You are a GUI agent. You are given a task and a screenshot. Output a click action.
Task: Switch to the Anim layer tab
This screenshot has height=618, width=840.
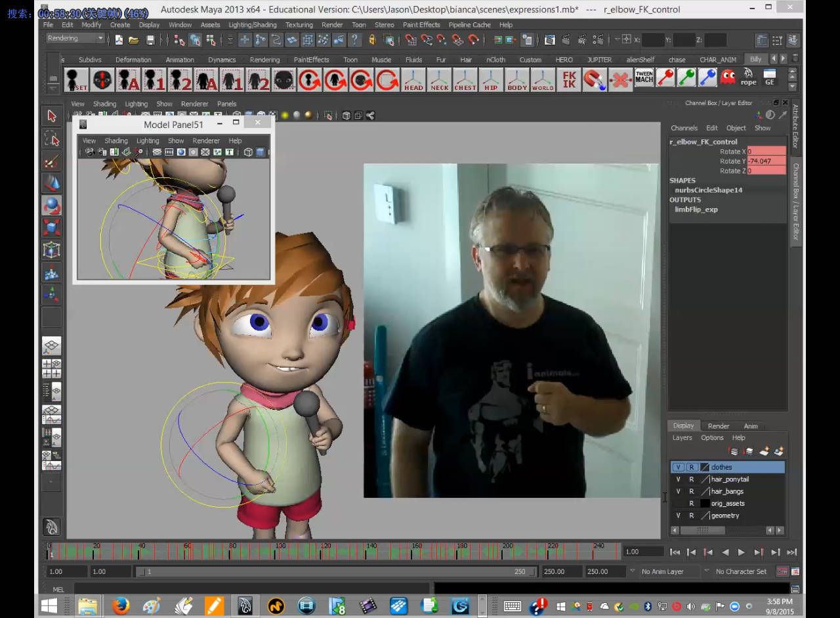pyautogui.click(x=750, y=426)
